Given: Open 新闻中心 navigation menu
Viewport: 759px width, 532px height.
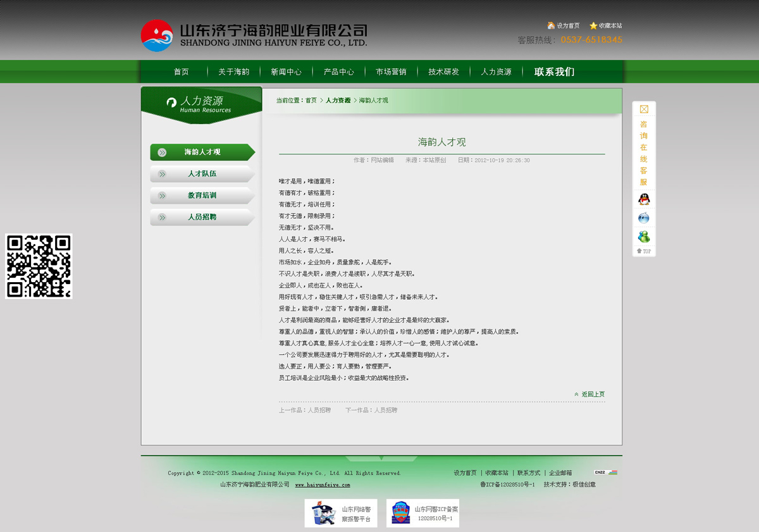Looking at the screenshot, I should coord(287,72).
